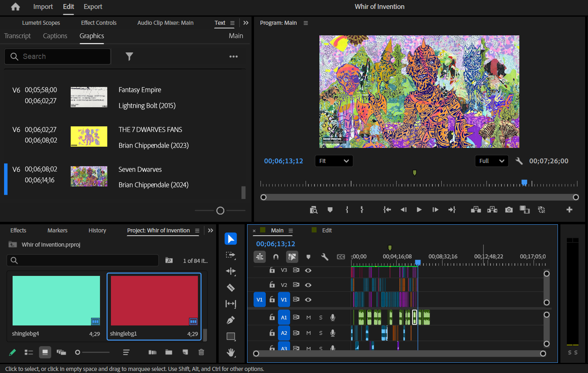Click the Ripple Edit tool
This screenshot has height=373, width=588.
pos(231,271)
